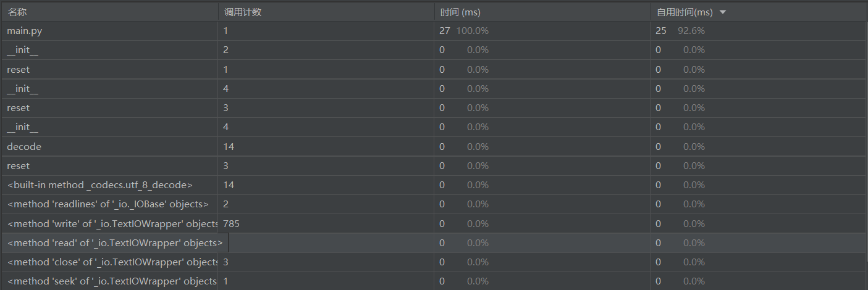
Task: Sort by the 名称 column header
Action: (x=17, y=12)
